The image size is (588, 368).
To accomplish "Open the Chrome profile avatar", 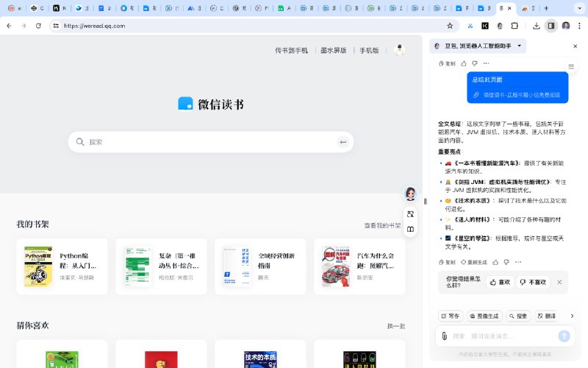I will [x=566, y=26].
